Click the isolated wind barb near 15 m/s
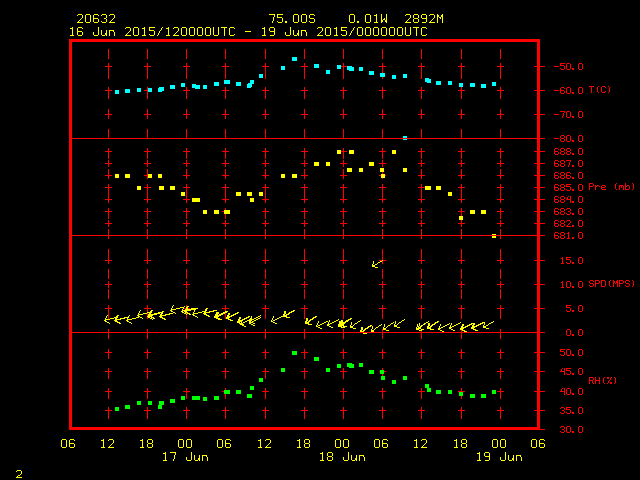This screenshot has width=640, height=480. pyautogui.click(x=378, y=264)
